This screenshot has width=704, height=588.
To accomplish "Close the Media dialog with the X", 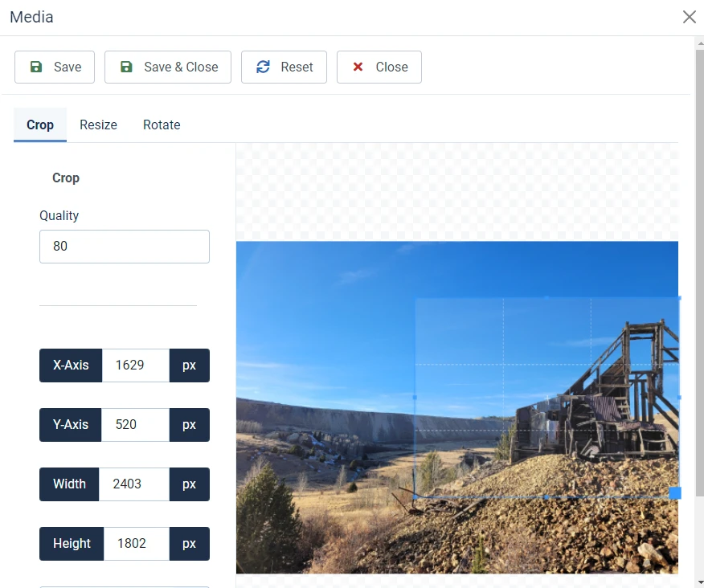I will [690, 17].
